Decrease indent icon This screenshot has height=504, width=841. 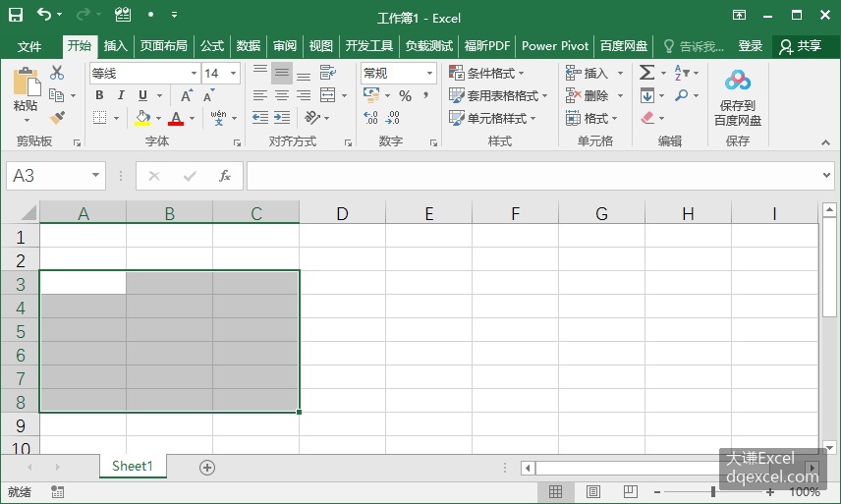260,118
